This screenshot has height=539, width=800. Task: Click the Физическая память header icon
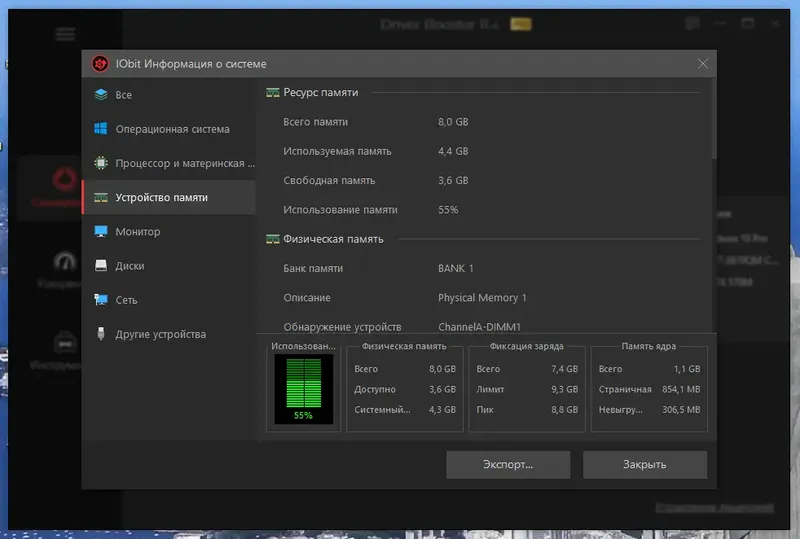coord(273,239)
